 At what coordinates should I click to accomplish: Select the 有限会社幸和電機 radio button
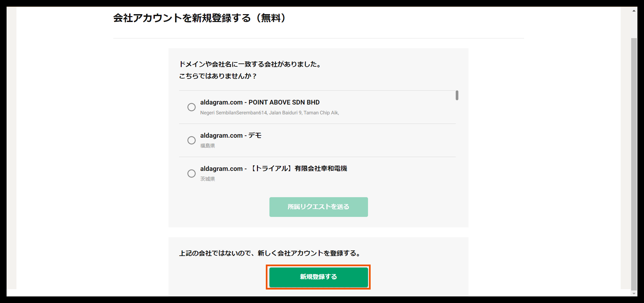pos(192,174)
